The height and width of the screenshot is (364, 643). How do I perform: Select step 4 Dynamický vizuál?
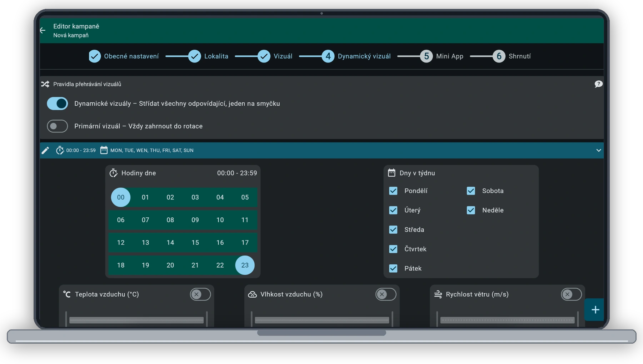[356, 56]
